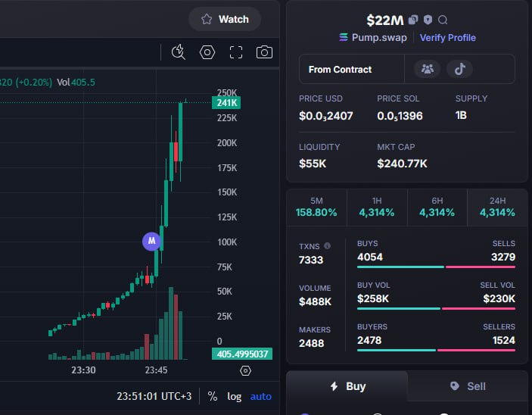This screenshot has height=415, width=532.
Task: Click the PRICE SOL value
Action: coord(400,116)
